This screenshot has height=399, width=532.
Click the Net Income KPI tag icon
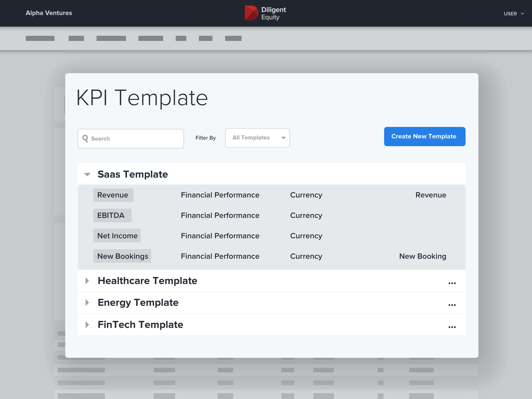pyautogui.click(x=117, y=236)
